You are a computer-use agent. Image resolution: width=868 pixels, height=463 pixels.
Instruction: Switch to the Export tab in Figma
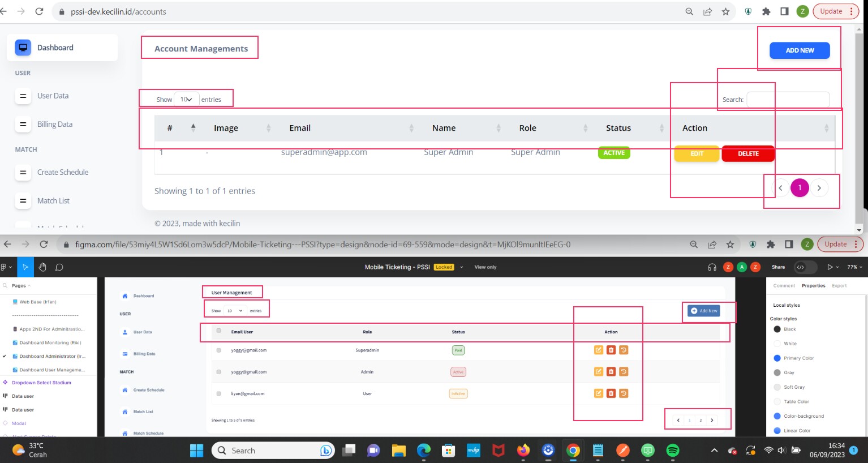(x=839, y=286)
